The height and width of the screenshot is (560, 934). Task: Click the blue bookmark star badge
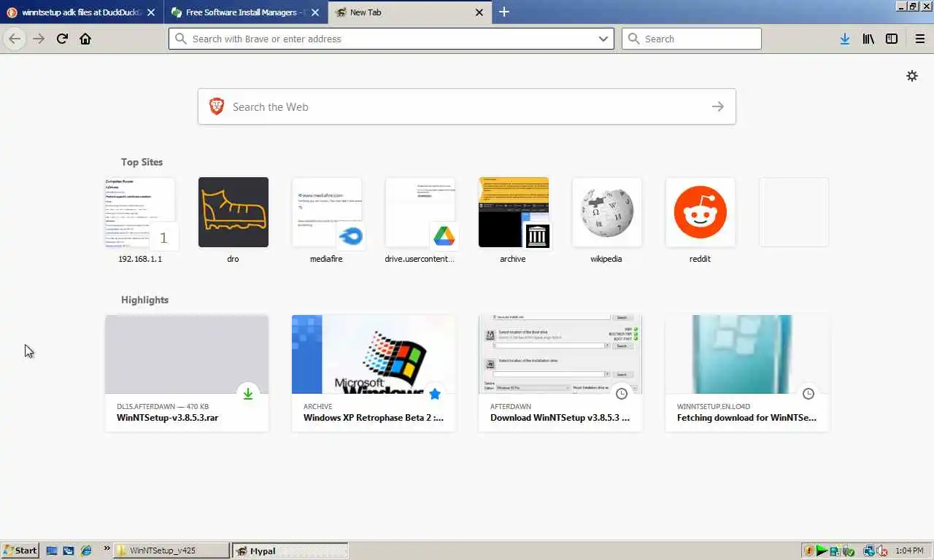click(435, 394)
